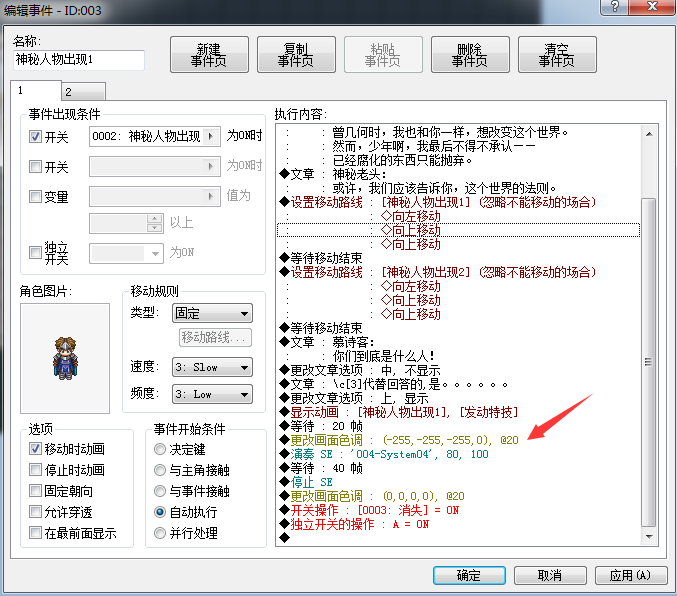Open the 变量 selector field
The width and height of the screenshot is (677, 596).
[155, 197]
